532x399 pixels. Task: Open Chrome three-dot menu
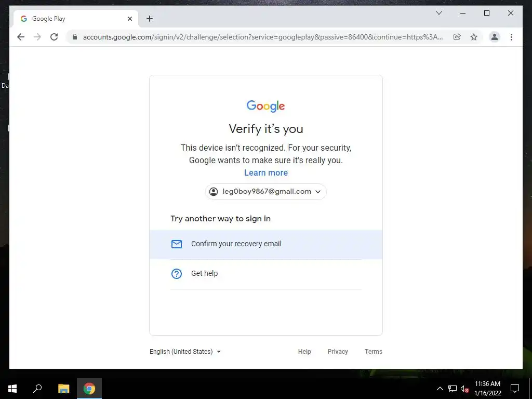click(x=511, y=37)
